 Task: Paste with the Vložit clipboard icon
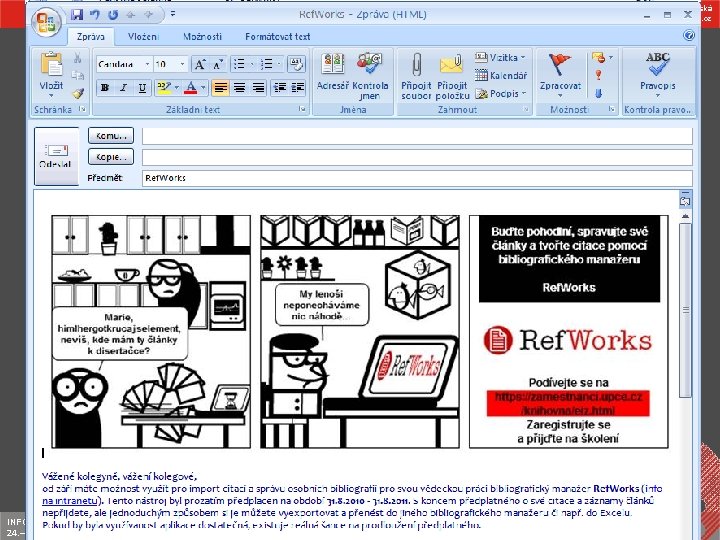[x=51, y=64]
